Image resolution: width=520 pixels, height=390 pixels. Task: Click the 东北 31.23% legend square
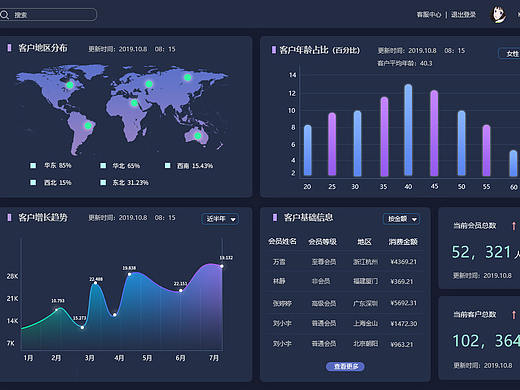pyautogui.click(x=103, y=182)
